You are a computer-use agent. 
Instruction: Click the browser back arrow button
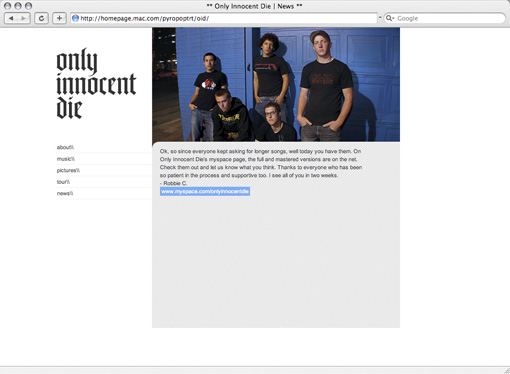coord(11,18)
